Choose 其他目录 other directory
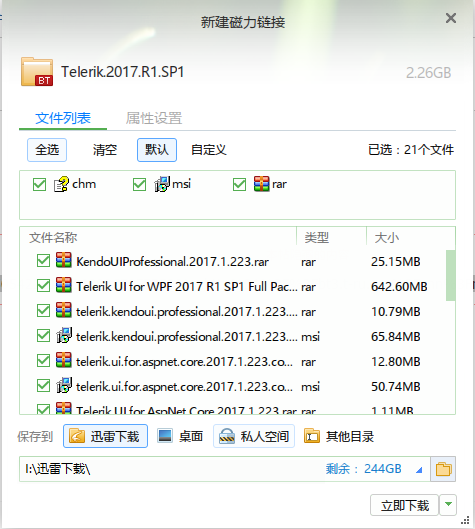The width and height of the screenshot is (475, 529). [x=339, y=436]
